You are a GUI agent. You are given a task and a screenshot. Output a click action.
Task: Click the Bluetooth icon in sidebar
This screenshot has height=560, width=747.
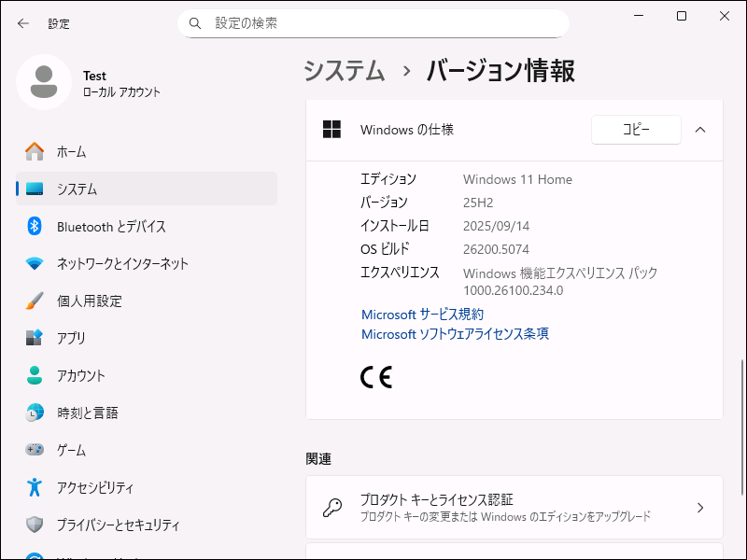click(x=35, y=226)
